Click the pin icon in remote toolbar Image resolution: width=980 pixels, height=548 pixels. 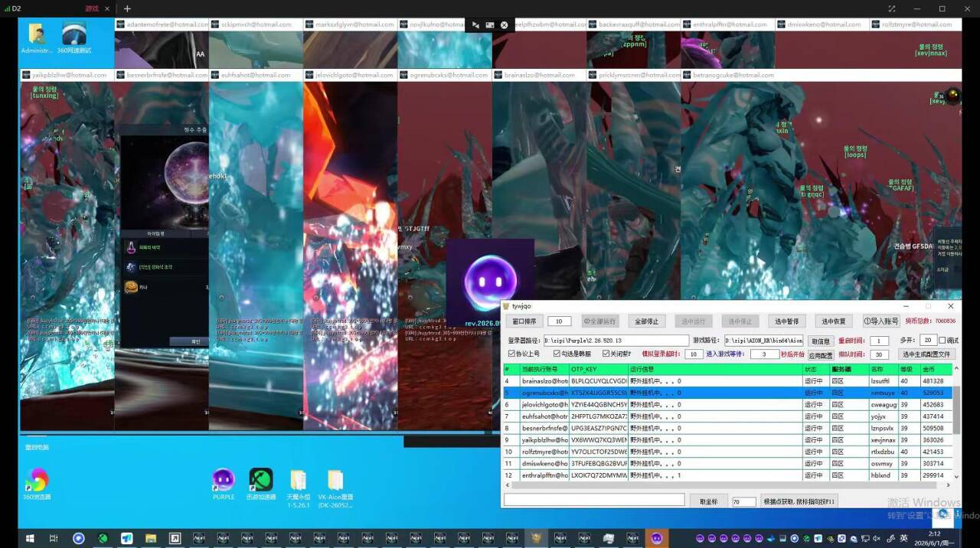tap(475, 24)
